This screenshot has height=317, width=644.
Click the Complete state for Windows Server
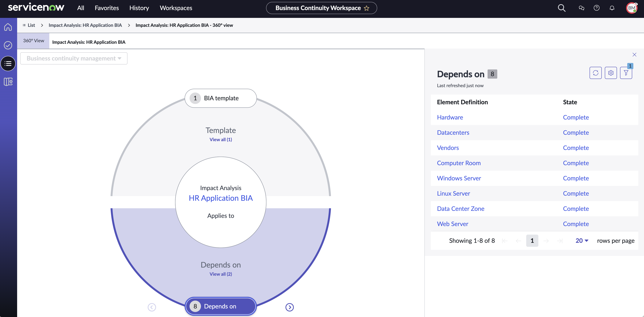(576, 178)
